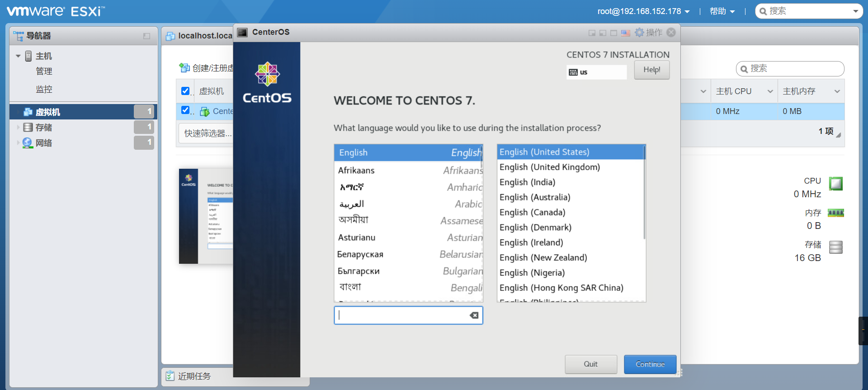Click the recent tasks clipboard icon
This screenshot has width=868, height=390.
click(x=170, y=376)
